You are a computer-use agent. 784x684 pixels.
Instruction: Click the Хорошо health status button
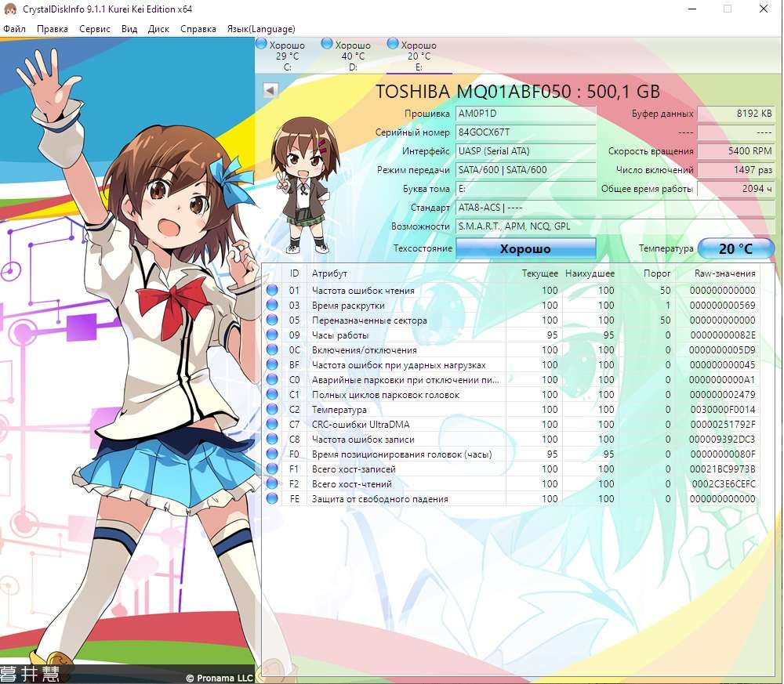point(525,248)
